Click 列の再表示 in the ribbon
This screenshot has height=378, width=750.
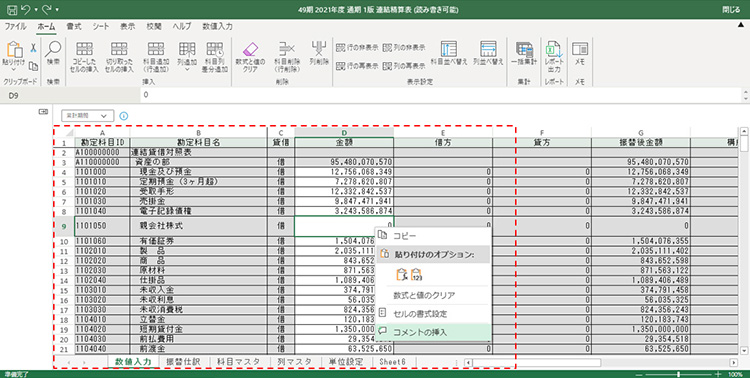[404, 66]
